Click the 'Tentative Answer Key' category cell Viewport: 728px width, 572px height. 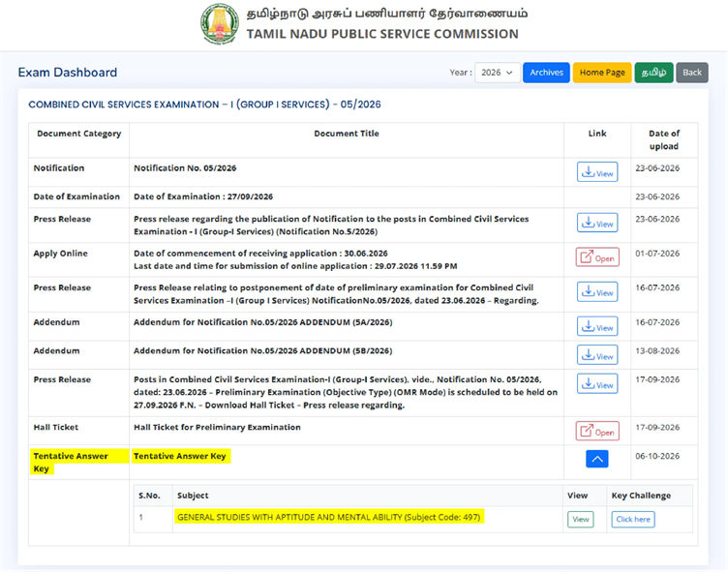79,462
